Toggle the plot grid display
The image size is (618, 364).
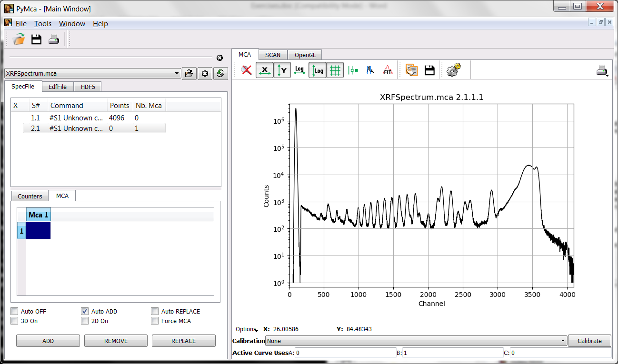[x=335, y=69]
